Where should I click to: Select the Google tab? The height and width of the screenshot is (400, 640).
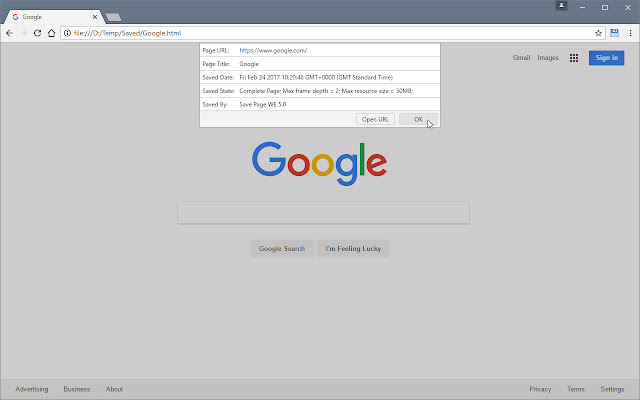click(53, 17)
